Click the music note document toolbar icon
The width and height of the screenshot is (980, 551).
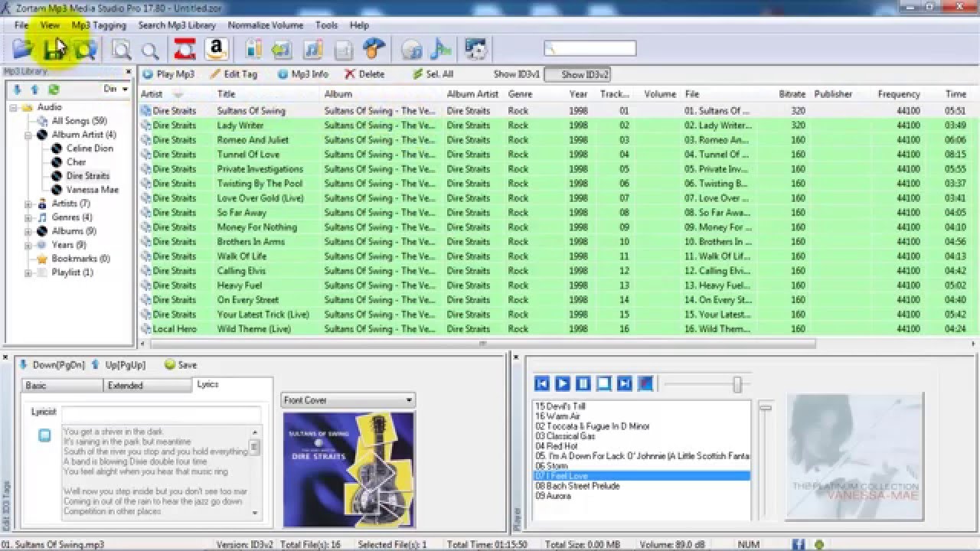tap(312, 50)
